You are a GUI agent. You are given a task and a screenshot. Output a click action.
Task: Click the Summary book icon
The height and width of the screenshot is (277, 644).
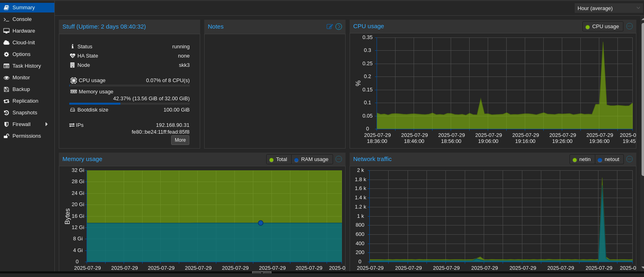[x=6, y=8]
